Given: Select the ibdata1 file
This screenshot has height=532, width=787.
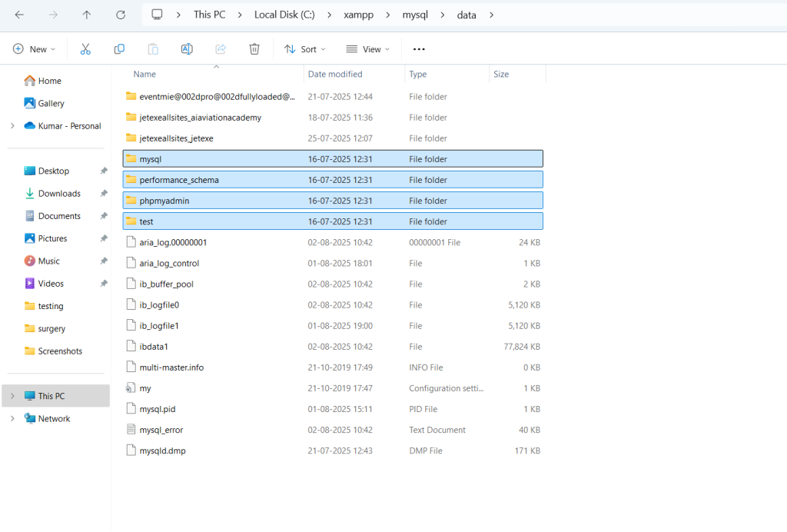Looking at the screenshot, I should [x=333, y=347].
